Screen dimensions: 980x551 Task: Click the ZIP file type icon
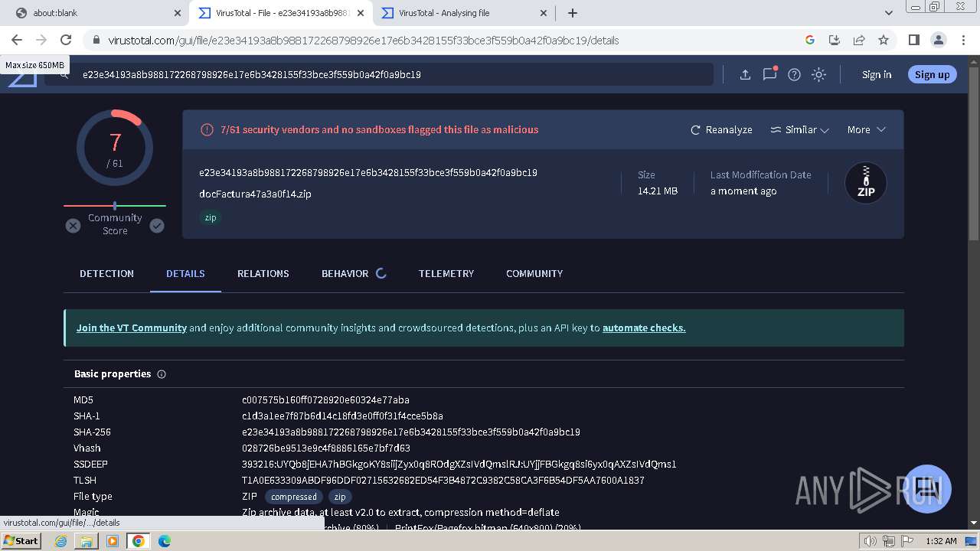pyautogui.click(x=866, y=183)
